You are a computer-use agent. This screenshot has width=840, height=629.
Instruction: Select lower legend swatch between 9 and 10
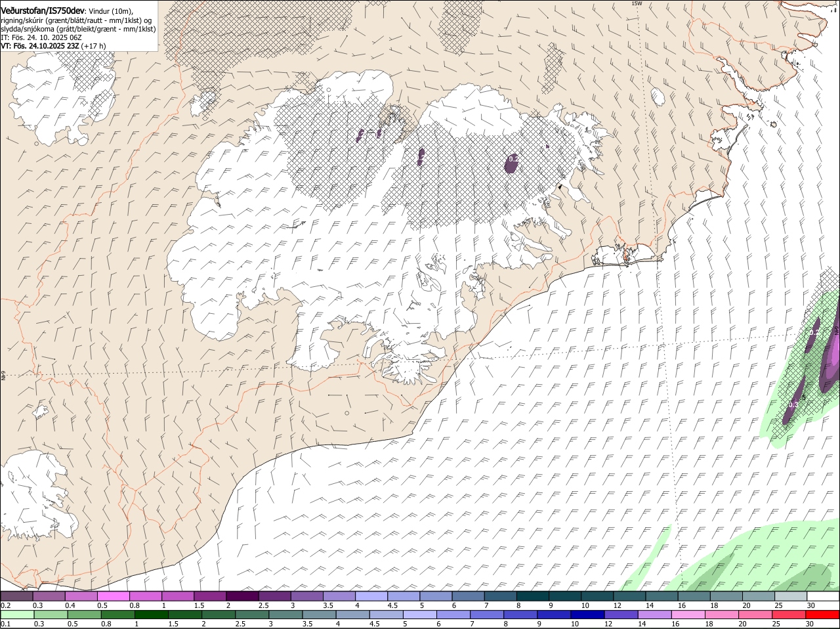point(555,615)
